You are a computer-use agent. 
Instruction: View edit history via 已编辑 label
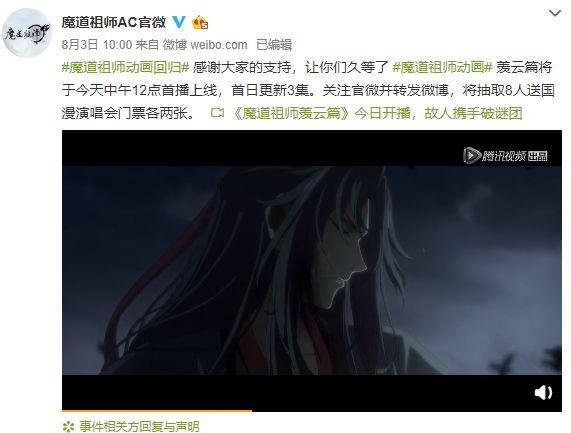pyautogui.click(x=274, y=44)
